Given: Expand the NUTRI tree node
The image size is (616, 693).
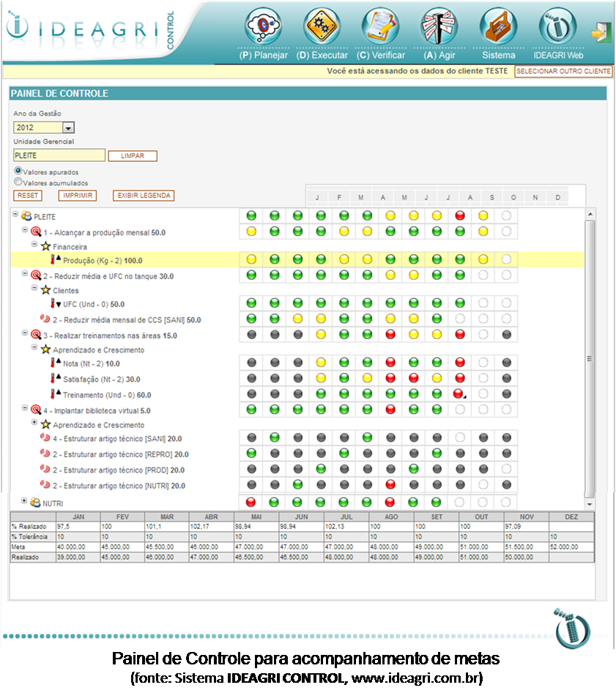Looking at the screenshot, I should point(24,501).
